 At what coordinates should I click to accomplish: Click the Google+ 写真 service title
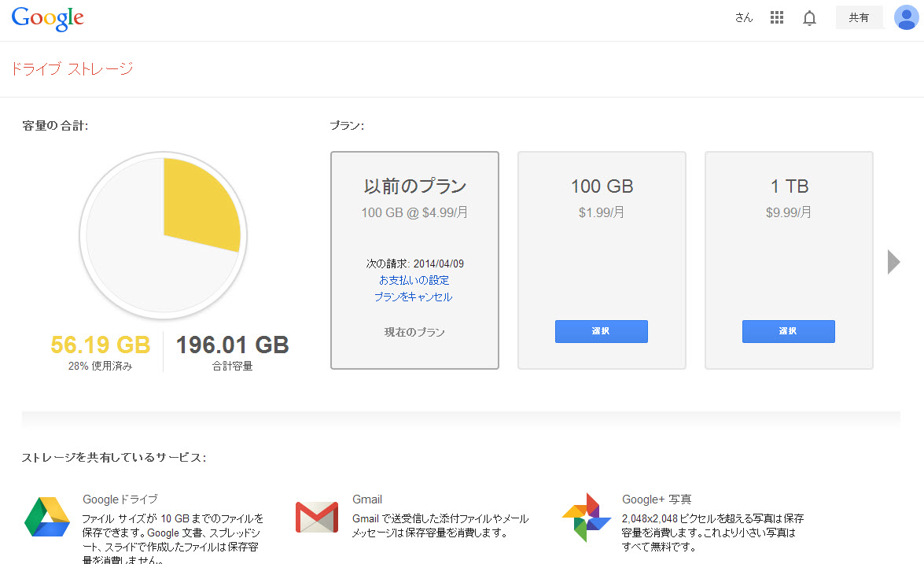tap(657, 499)
